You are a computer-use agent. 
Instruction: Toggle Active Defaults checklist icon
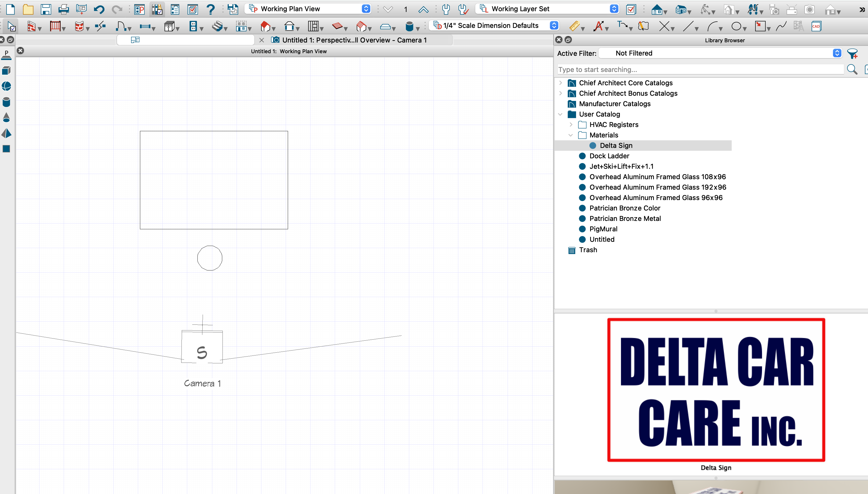click(x=192, y=9)
